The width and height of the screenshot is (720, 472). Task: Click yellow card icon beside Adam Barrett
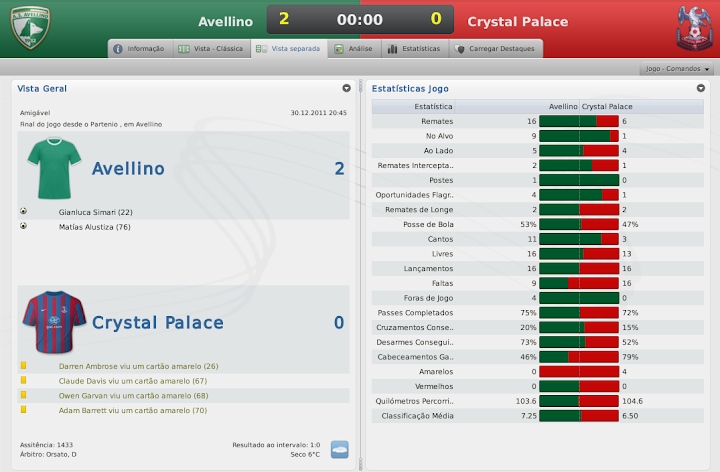tap(23, 410)
